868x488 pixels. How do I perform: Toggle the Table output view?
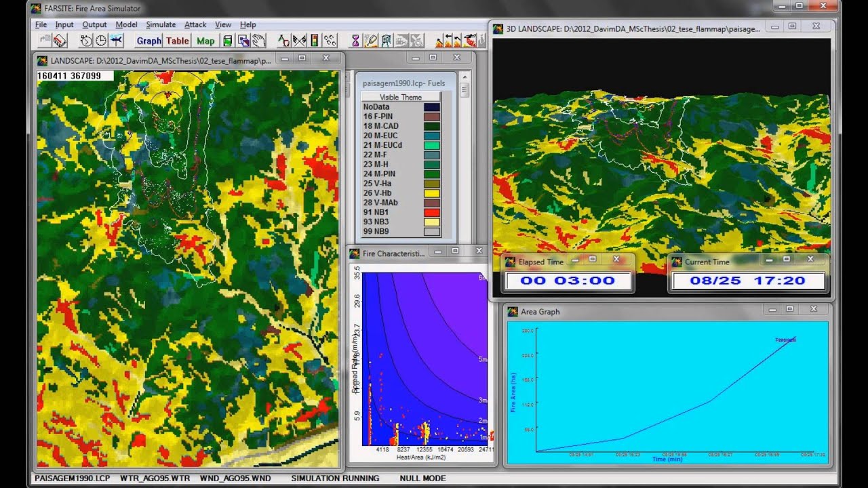click(x=178, y=41)
